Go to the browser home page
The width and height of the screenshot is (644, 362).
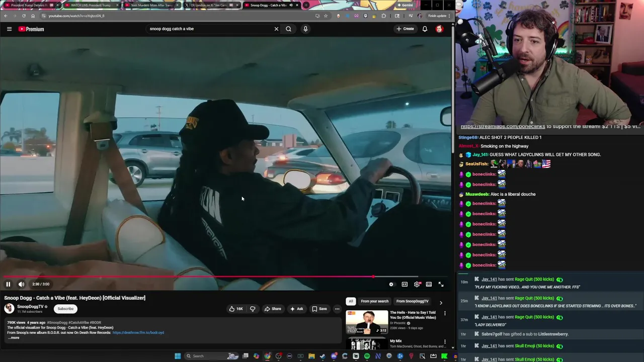click(33, 16)
